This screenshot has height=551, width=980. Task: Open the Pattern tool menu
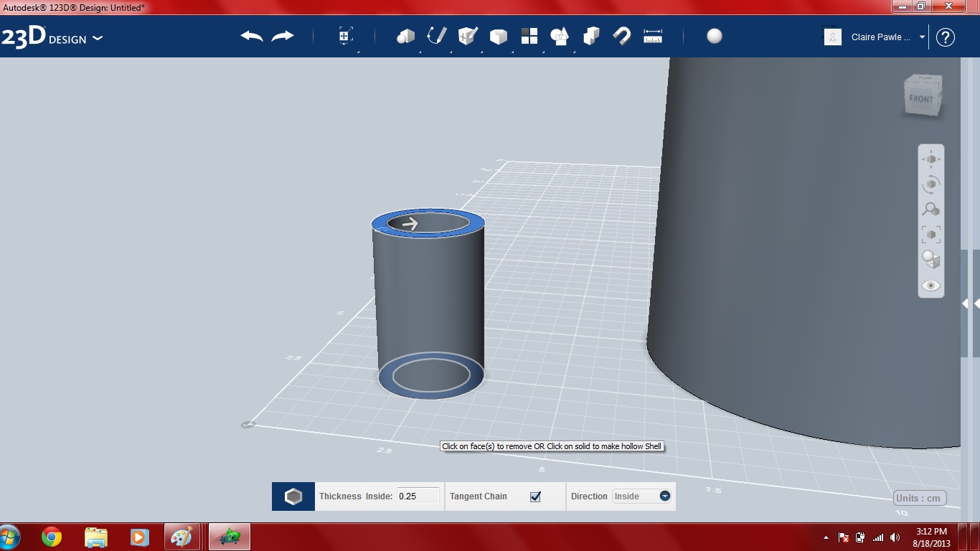pyautogui.click(x=529, y=36)
